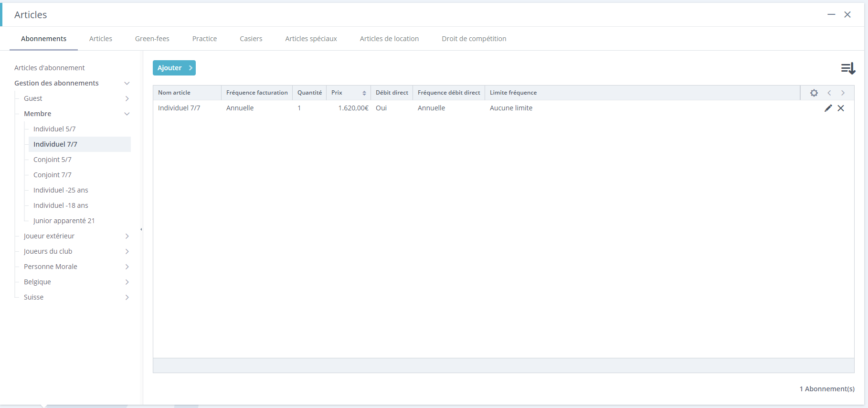This screenshot has width=868, height=408.
Task: Expand the Joueurs du club node
Action: coord(127,251)
